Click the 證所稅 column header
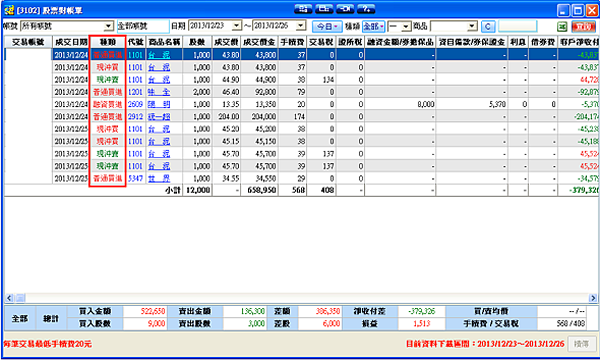Viewport: 600px width, 360px height. [x=350, y=42]
